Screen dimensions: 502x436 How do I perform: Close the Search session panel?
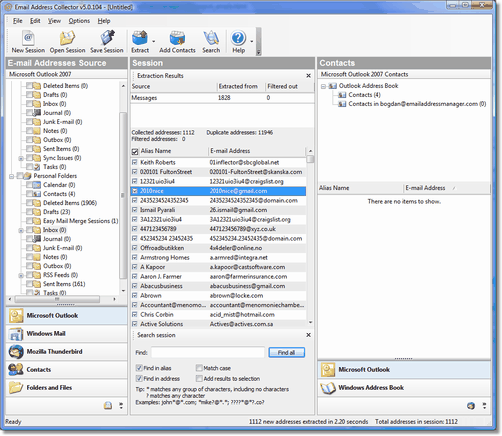[308, 335]
